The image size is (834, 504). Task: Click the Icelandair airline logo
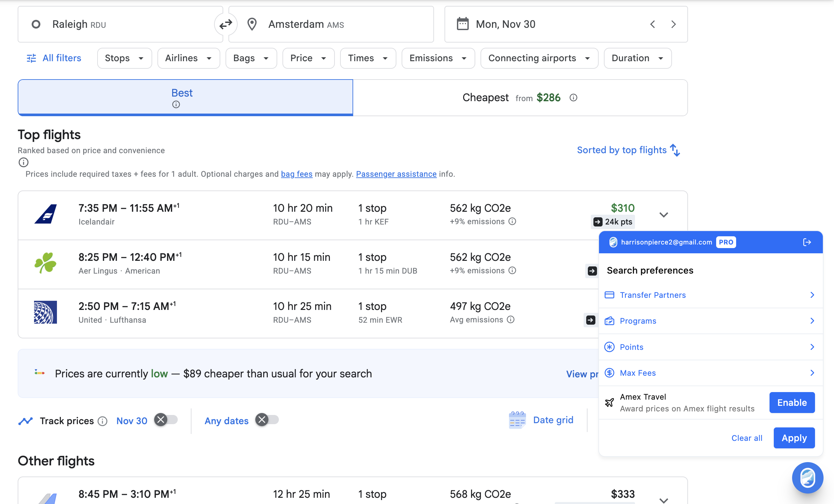pyautogui.click(x=45, y=214)
